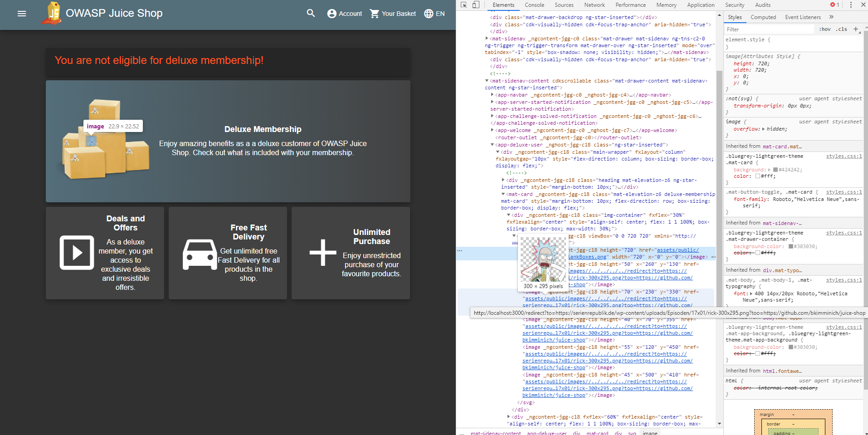
Task: Toggle element state with :hov control
Action: coord(824,29)
